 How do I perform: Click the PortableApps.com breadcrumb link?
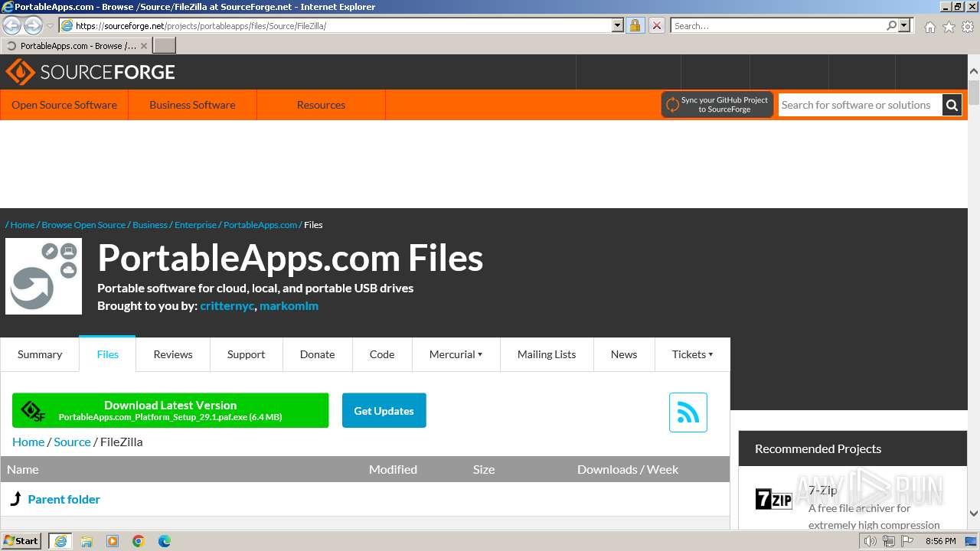260,225
